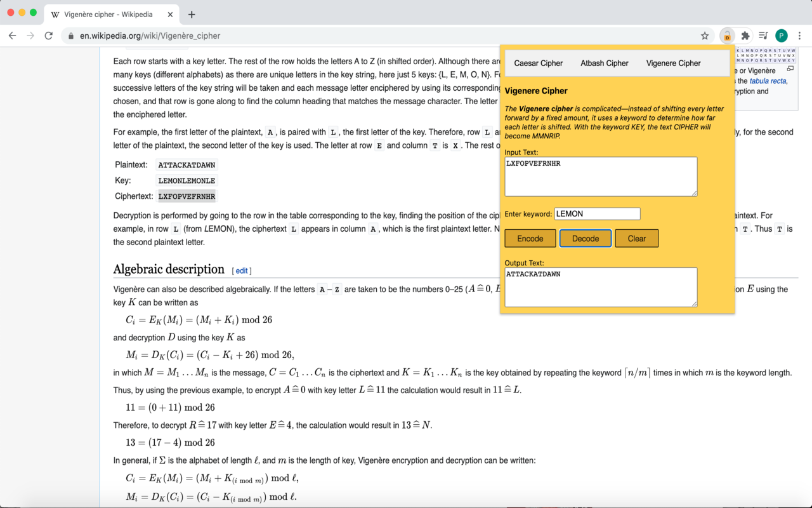This screenshot has width=812, height=508.
Task: Click the Decode button
Action: pos(586,238)
